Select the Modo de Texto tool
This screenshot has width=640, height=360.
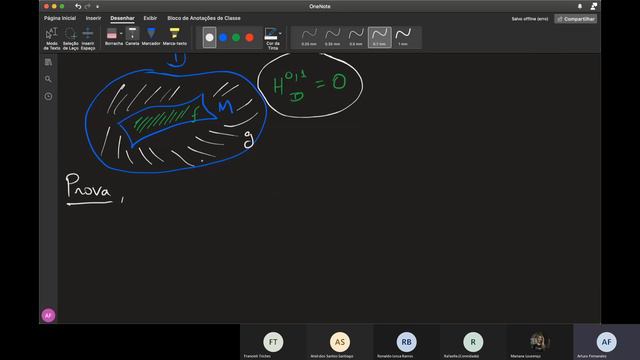(51, 38)
